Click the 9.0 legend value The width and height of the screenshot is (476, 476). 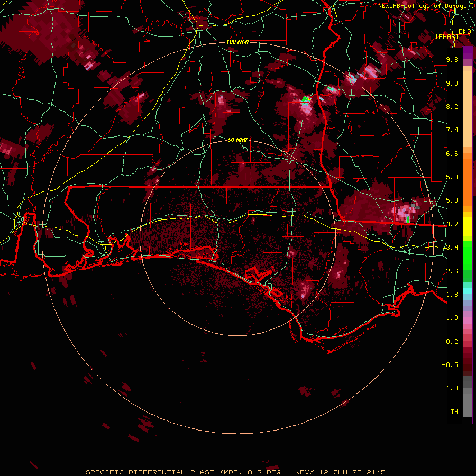tap(452, 83)
